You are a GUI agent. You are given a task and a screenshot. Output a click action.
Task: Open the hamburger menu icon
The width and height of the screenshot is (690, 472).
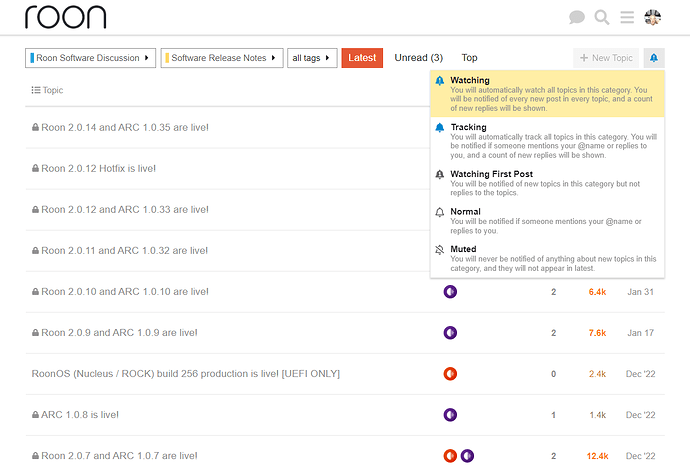tap(627, 17)
